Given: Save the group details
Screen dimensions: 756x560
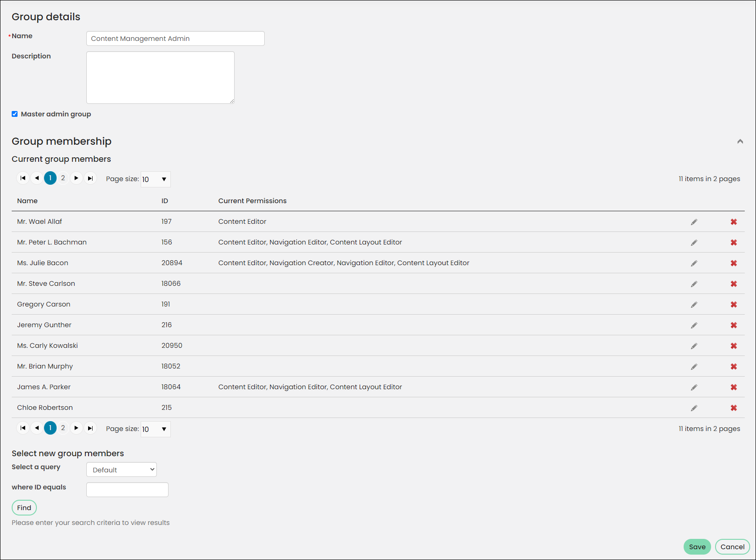Looking at the screenshot, I should (697, 547).
